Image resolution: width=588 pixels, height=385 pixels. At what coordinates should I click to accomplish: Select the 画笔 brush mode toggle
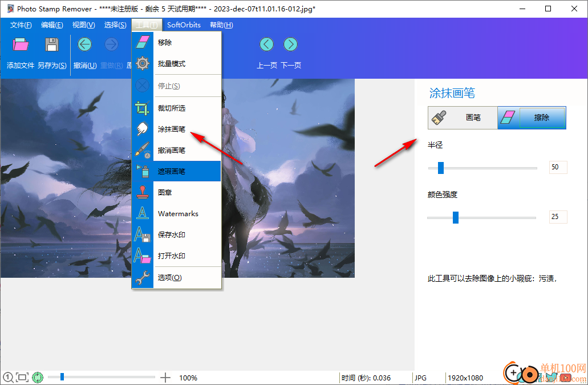463,117
